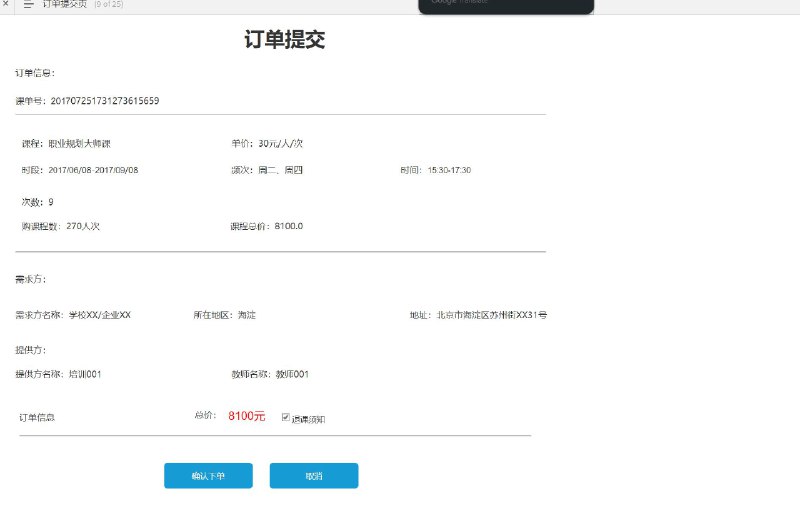Click the 取消 button

[x=314, y=475]
